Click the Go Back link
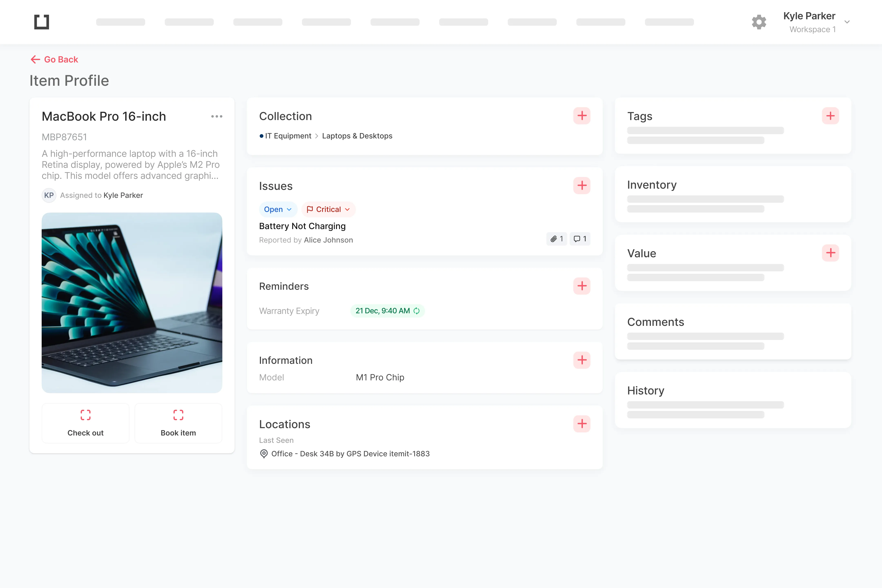Viewport: 882px width, 588px height. click(54, 59)
